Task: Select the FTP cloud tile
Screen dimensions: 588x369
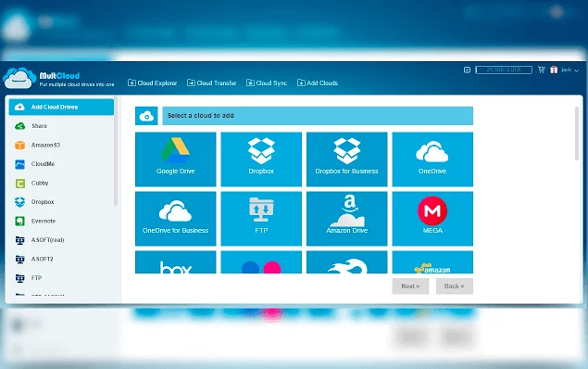Action: pyautogui.click(x=261, y=219)
